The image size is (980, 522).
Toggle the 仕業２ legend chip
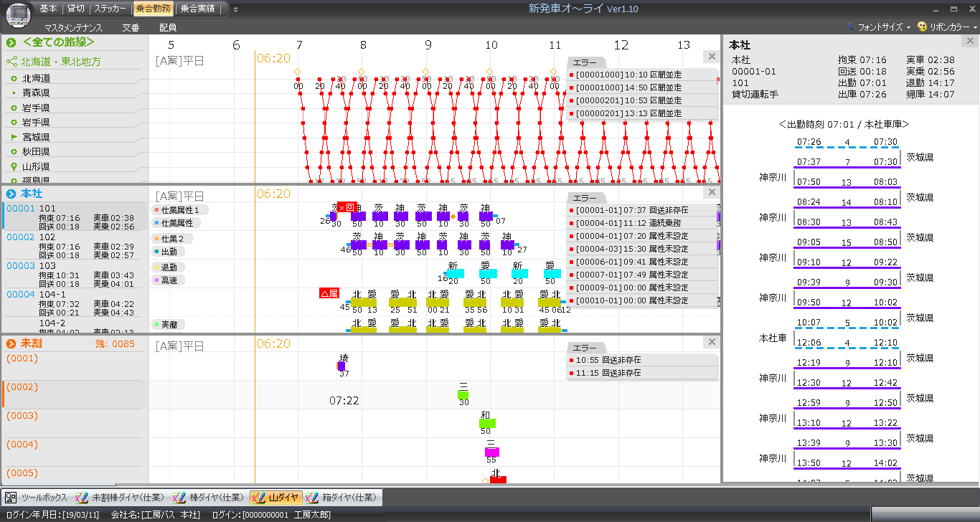(172, 239)
